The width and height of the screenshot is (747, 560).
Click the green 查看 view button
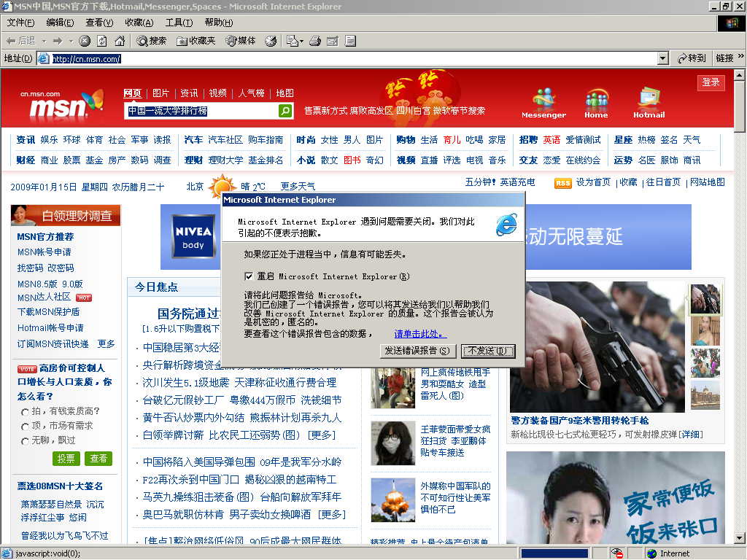(x=98, y=458)
